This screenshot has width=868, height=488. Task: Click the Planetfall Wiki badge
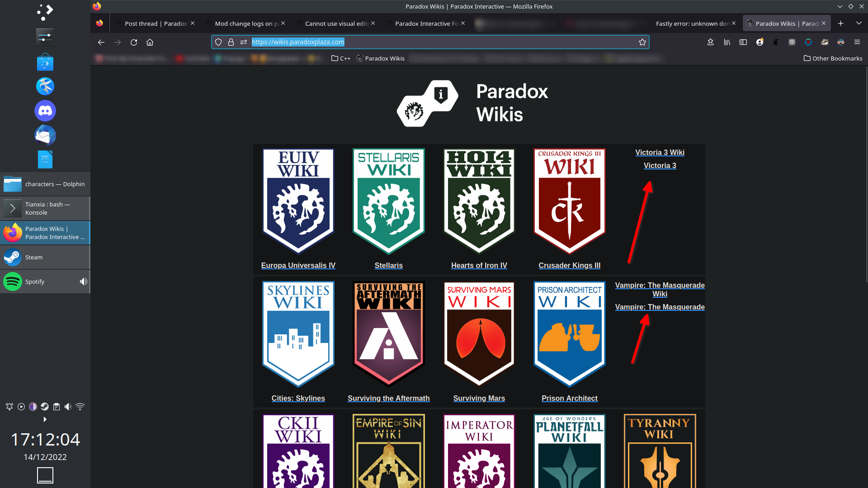coord(570,451)
